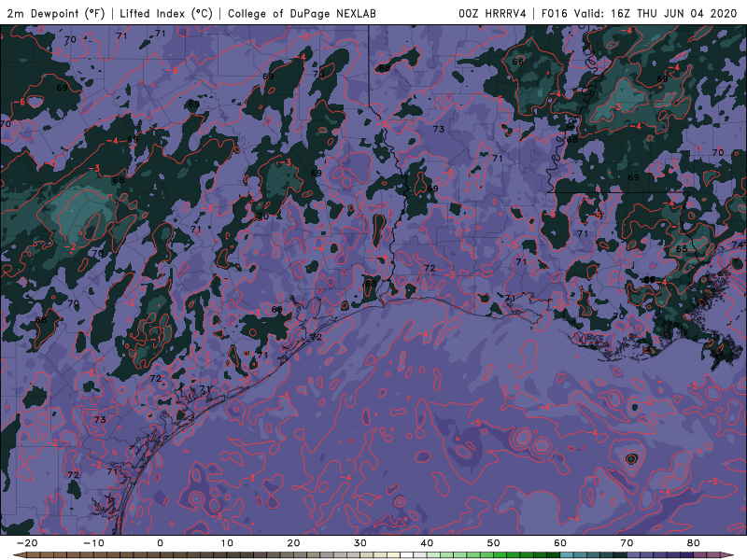The height and width of the screenshot is (560, 747).
Task: Click the 50 label on the color scale
Action: (x=494, y=543)
